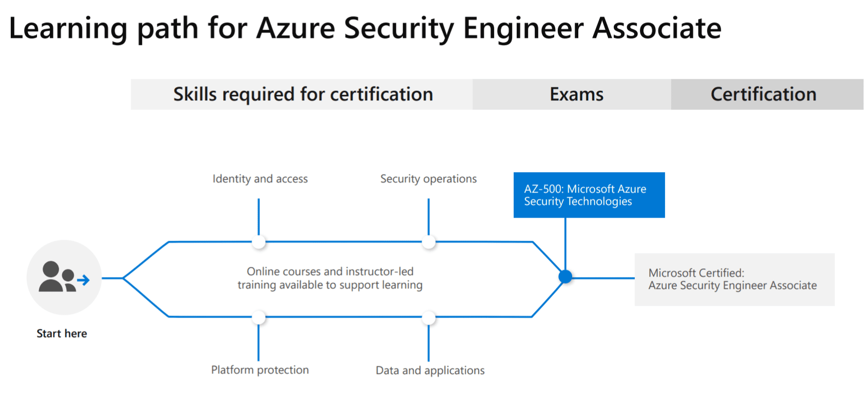Click the Start here caption
This screenshot has height=400, width=868.
click(x=62, y=333)
